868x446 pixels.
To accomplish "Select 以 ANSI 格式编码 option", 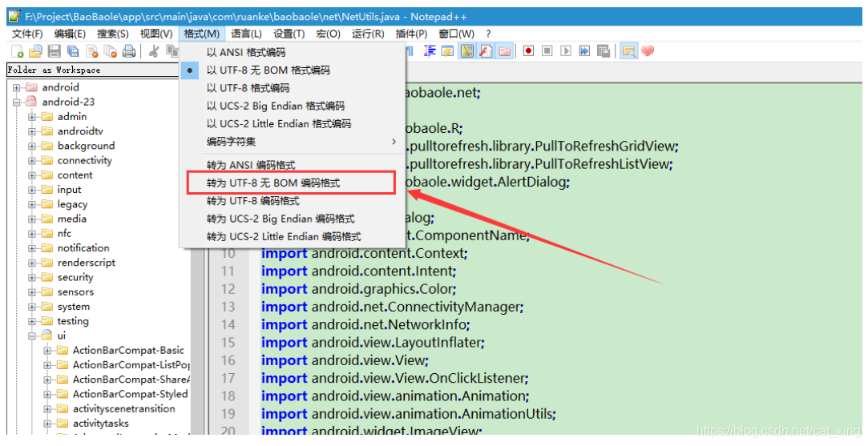I will pos(293,53).
